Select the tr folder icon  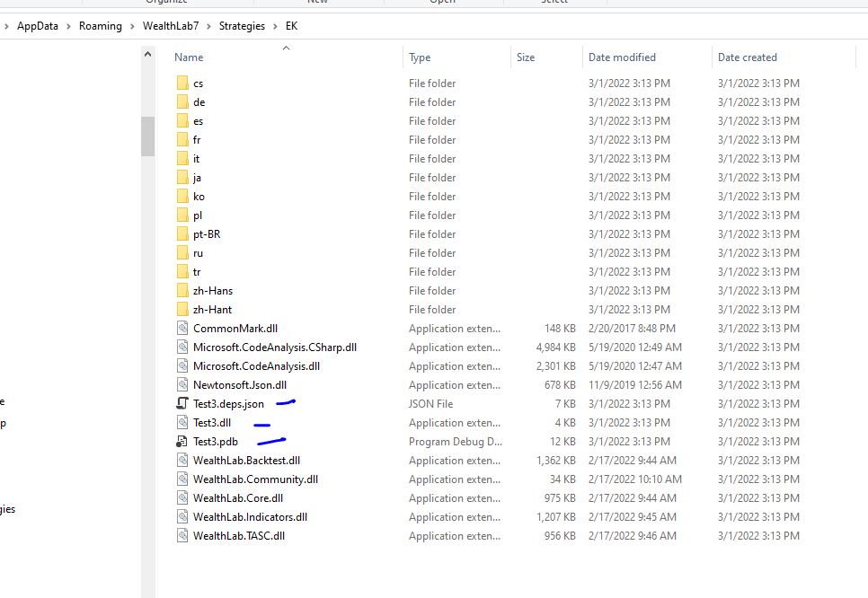click(182, 271)
